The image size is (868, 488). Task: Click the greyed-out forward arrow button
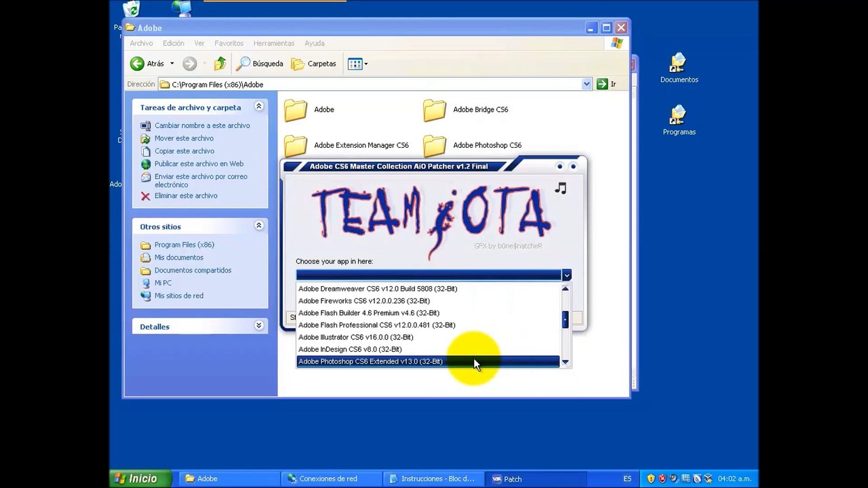[190, 64]
